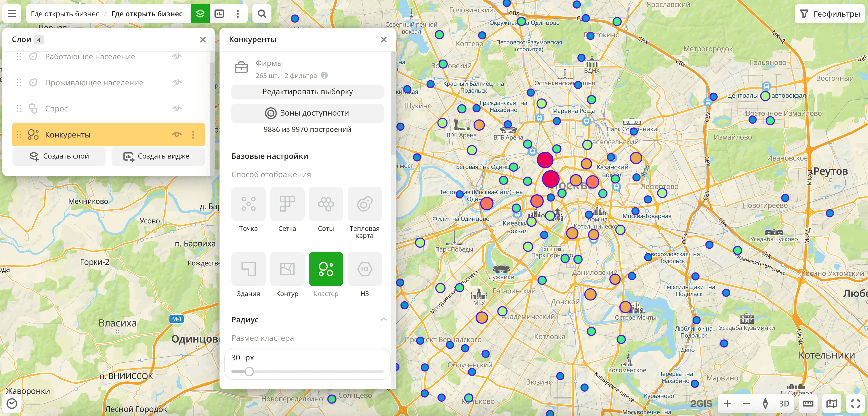Open the Геофильтры panel
This screenshot has width=868, height=416.
[x=830, y=14]
